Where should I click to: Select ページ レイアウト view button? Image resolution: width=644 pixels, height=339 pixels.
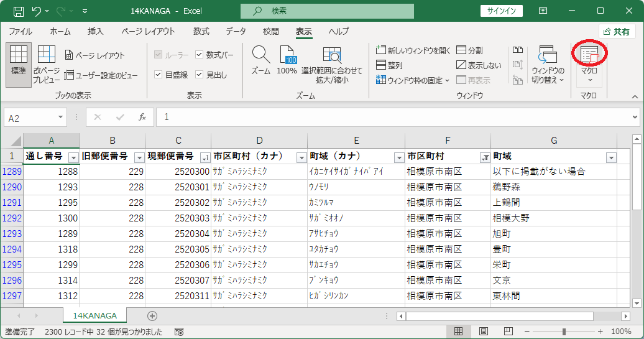pyautogui.click(x=95, y=55)
